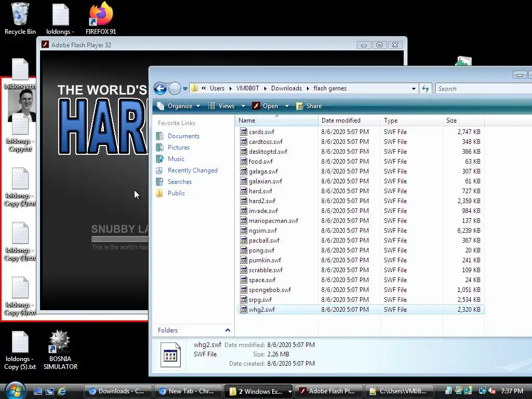Sort by the Name column header

[x=276, y=121]
